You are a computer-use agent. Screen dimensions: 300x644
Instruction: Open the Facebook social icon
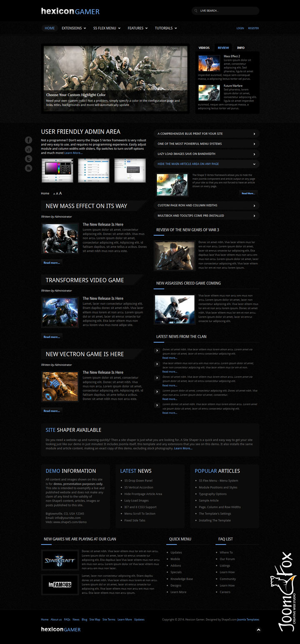pos(28,140)
